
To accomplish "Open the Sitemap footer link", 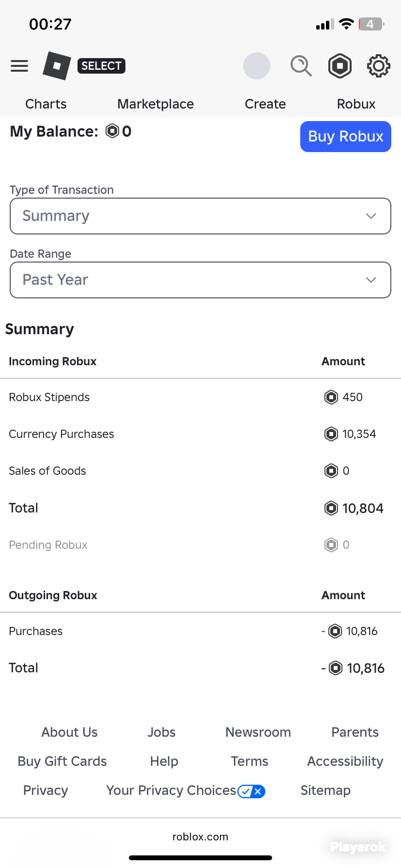I will tap(325, 790).
